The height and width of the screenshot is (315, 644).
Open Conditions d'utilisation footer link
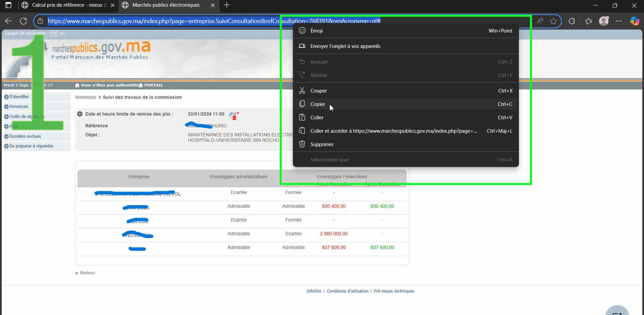(x=347, y=291)
